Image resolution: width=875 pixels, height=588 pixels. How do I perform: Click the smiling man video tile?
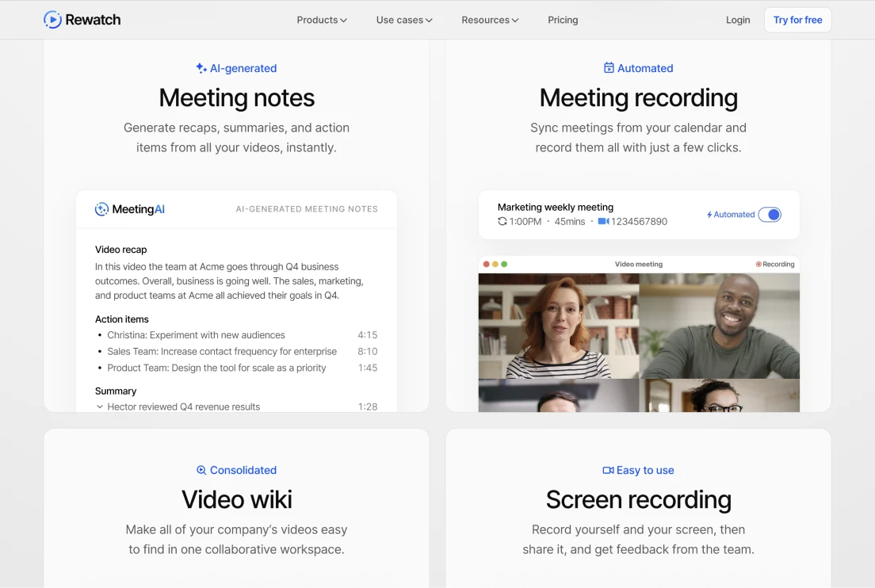[x=720, y=326]
